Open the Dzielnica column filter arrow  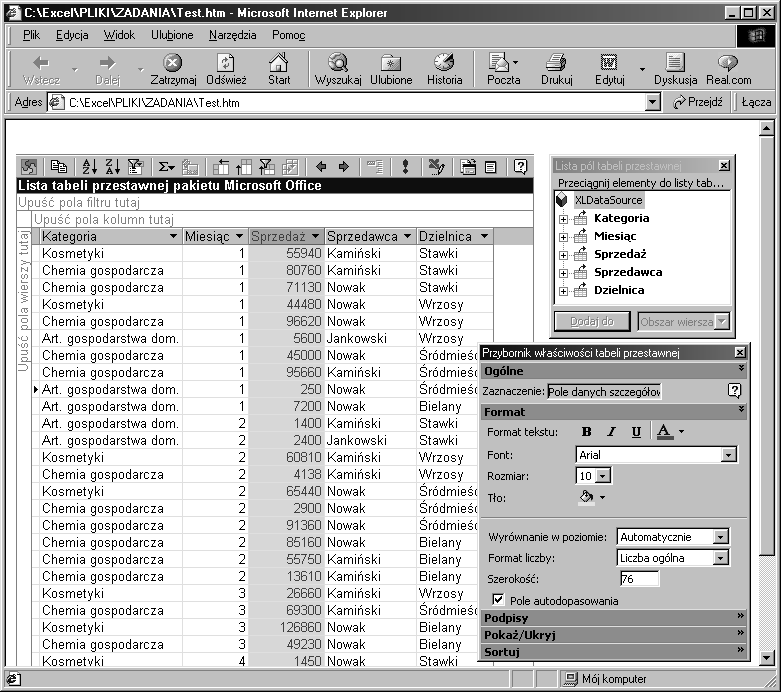click(484, 236)
